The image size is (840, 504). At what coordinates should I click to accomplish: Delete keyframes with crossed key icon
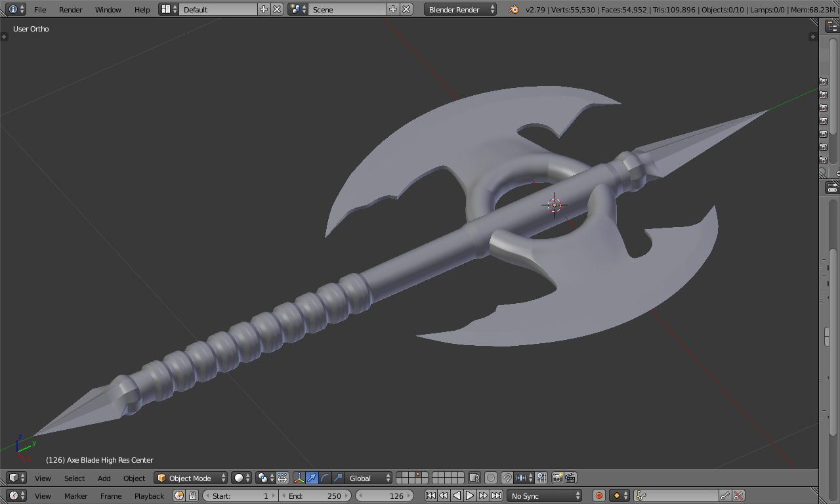click(x=738, y=495)
